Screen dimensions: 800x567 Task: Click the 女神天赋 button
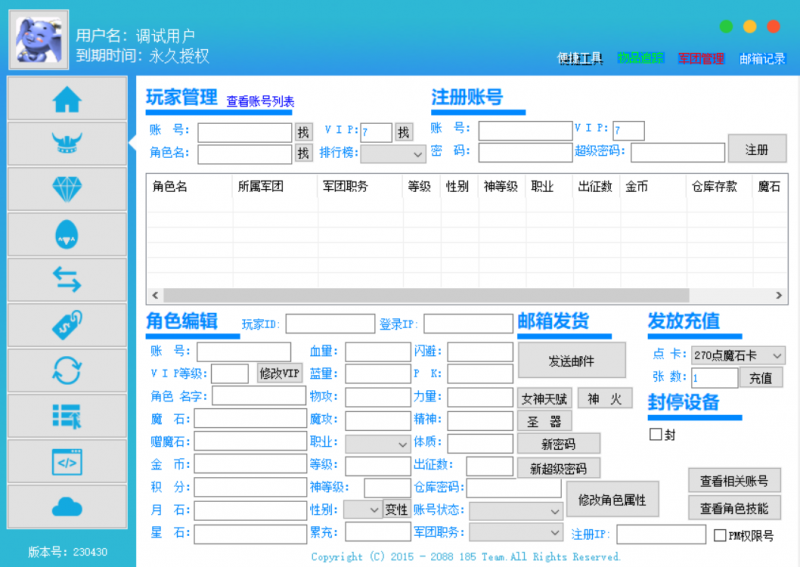point(544,398)
